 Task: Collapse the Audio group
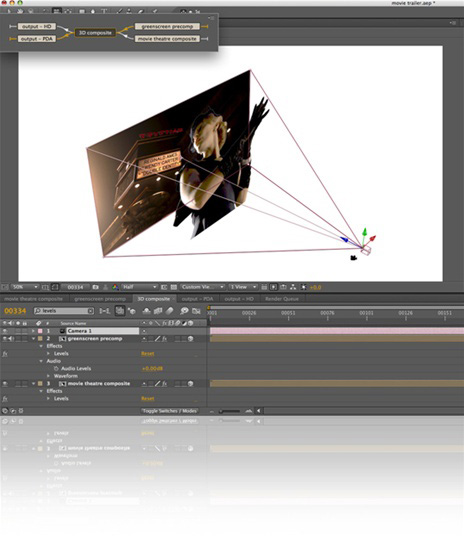pyautogui.click(x=41, y=361)
